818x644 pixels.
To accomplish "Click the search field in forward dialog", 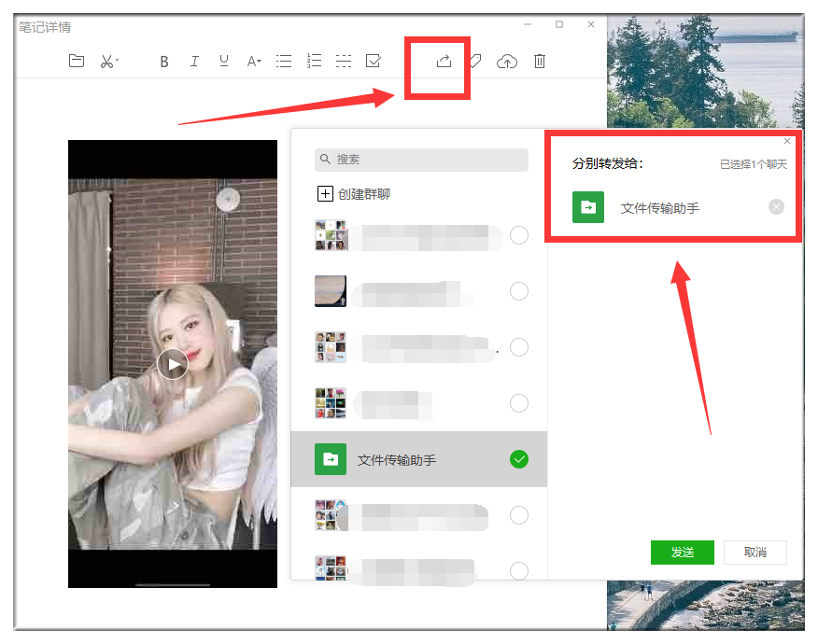I will click(x=421, y=160).
